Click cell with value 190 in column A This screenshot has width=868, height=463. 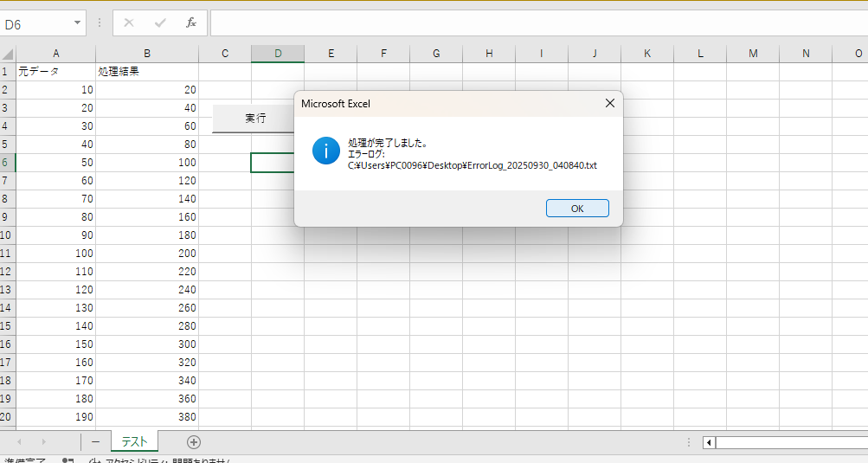click(55, 416)
